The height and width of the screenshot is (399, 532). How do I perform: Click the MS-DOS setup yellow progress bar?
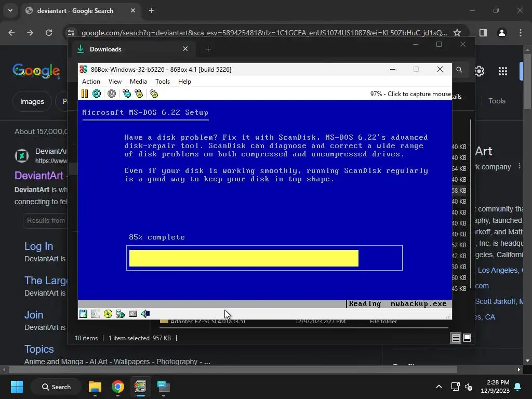pyautogui.click(x=244, y=258)
